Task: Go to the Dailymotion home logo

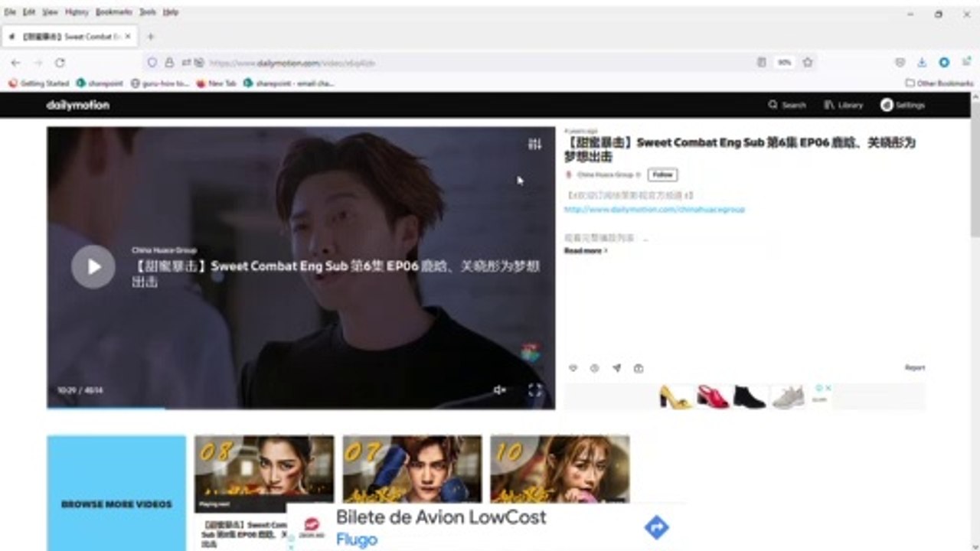Action: point(78,105)
